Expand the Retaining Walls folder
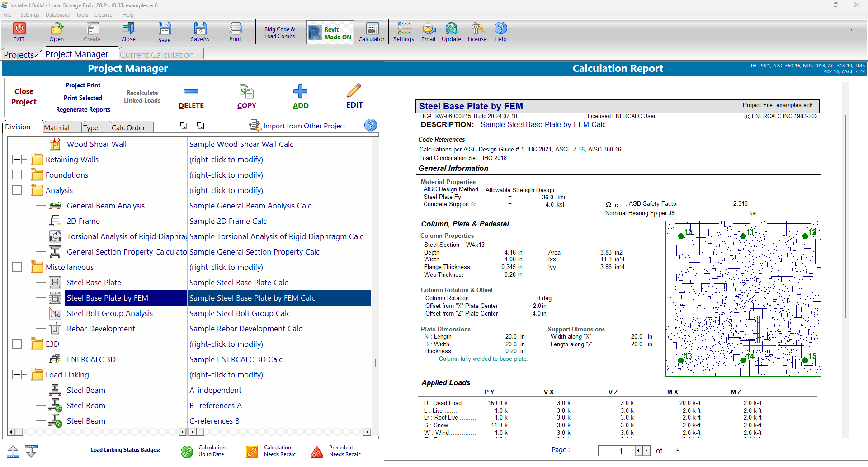This screenshot has width=868, height=467. coord(17,160)
